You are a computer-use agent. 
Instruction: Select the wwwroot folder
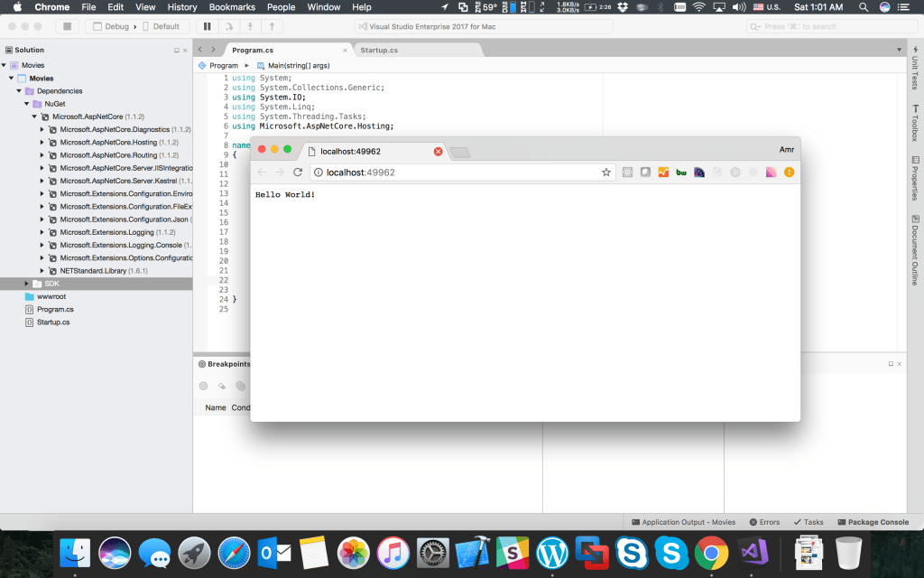(51, 296)
